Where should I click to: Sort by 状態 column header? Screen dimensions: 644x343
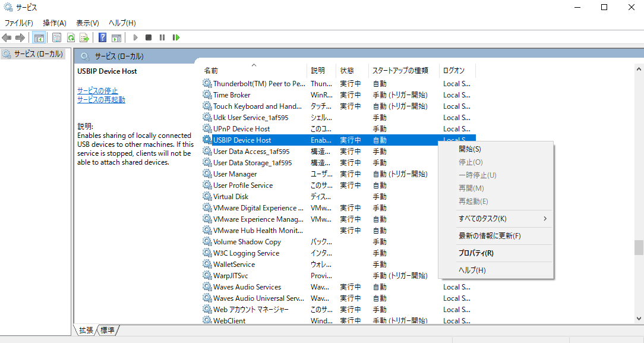coord(352,71)
